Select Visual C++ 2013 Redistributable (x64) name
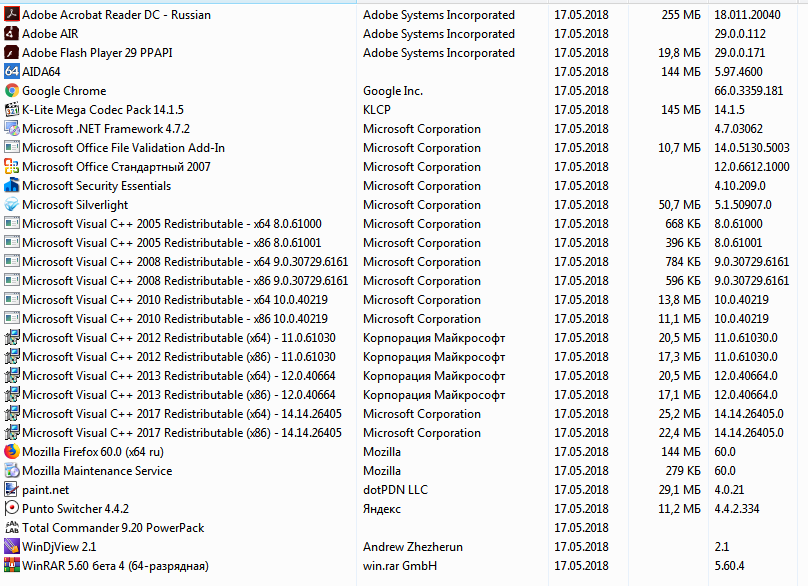Screen dimensions: 808x586 (x=179, y=376)
